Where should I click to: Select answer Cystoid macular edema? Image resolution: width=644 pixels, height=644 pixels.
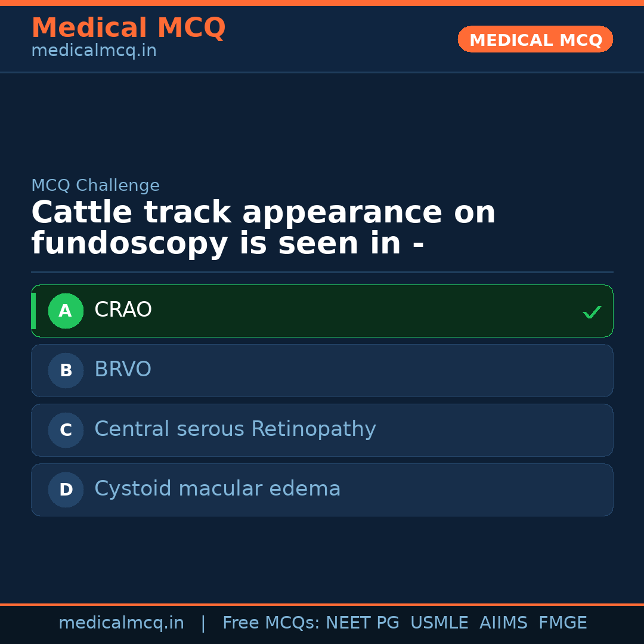click(322, 490)
